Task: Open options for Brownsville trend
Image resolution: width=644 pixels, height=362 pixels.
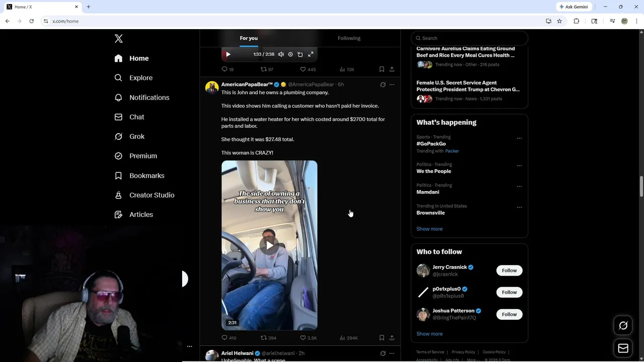Action: pos(519,207)
